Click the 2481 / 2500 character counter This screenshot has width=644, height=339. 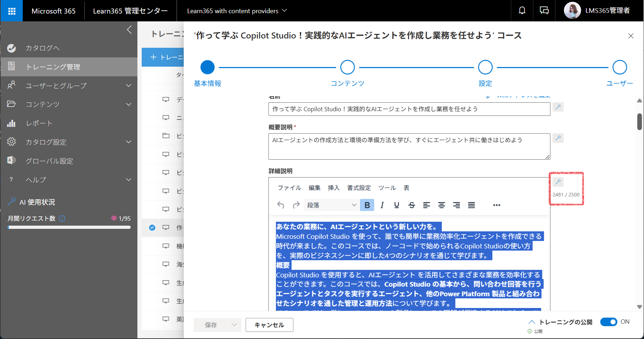click(x=566, y=195)
